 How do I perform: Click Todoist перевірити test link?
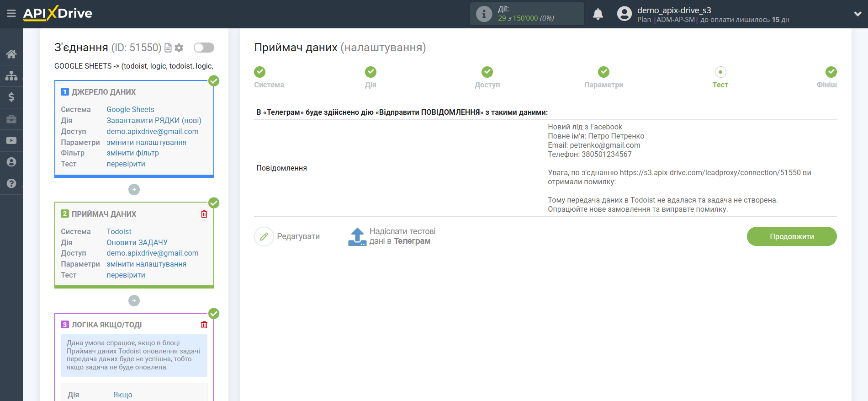(x=126, y=275)
